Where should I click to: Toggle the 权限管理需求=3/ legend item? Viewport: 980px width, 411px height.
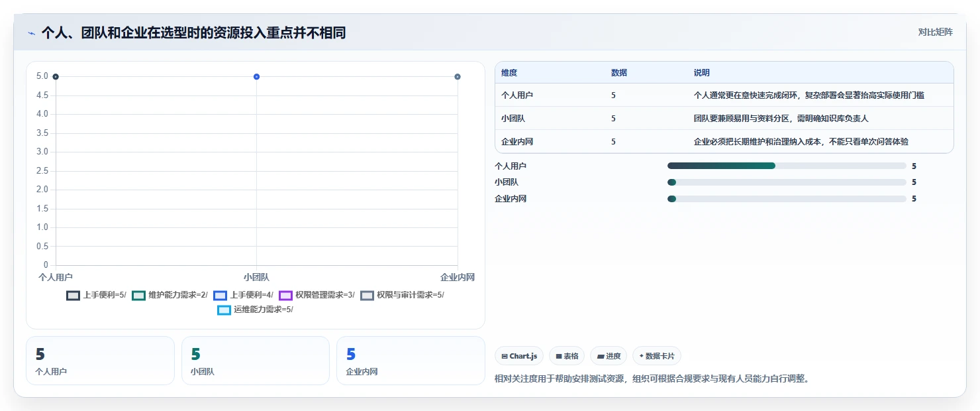[317, 295]
